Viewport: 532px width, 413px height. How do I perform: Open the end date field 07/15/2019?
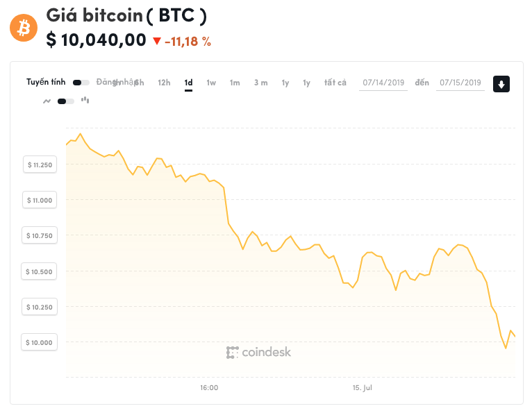pos(460,83)
